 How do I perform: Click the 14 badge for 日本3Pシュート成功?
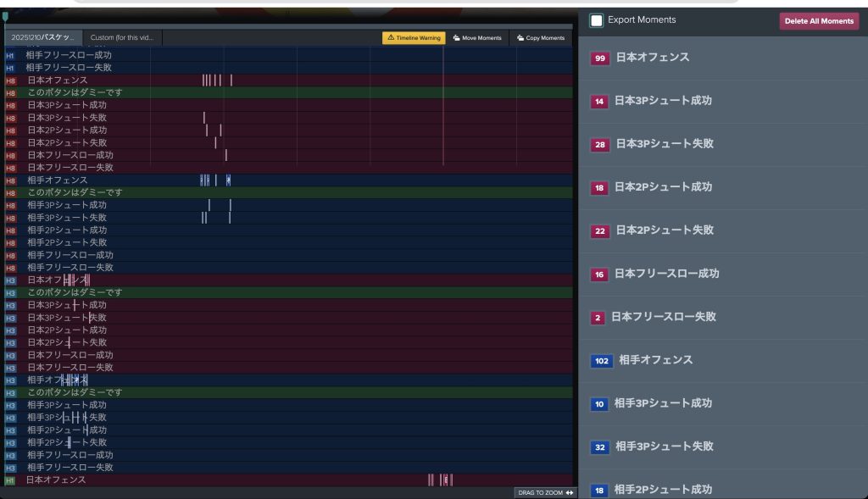coord(599,102)
